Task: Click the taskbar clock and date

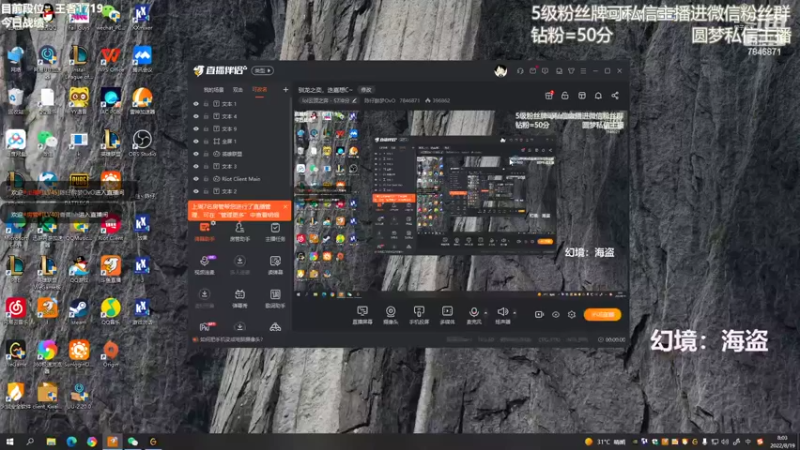Action: click(x=782, y=442)
